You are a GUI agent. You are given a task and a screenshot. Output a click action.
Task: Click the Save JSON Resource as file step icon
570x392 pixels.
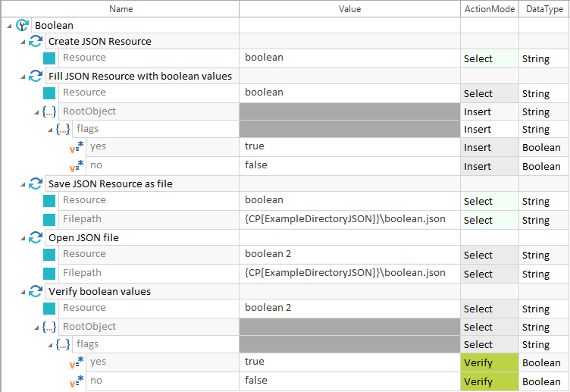pyautogui.click(x=36, y=183)
